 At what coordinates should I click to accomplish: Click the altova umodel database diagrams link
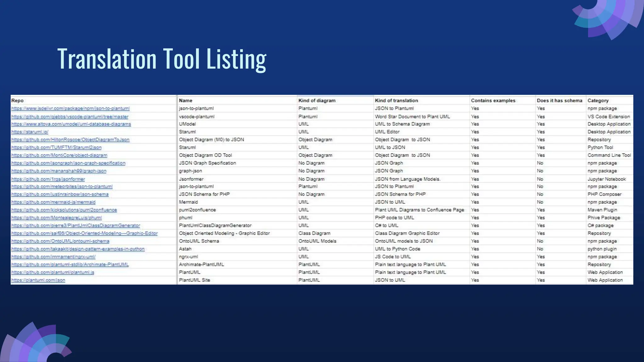point(71,124)
